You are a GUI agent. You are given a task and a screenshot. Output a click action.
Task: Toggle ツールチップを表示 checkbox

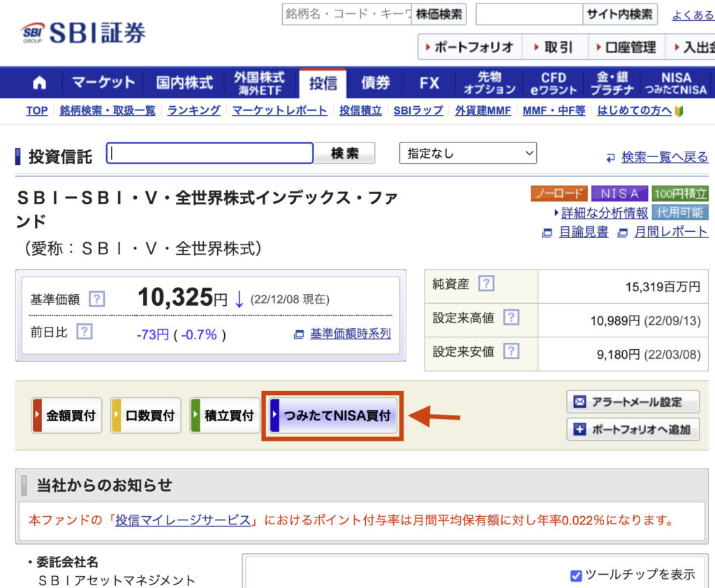[576, 575]
